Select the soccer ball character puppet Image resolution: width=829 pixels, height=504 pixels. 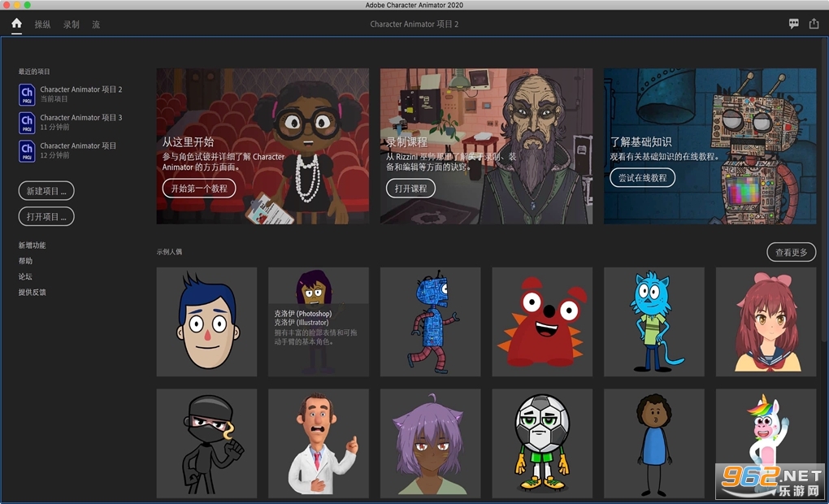click(x=542, y=443)
